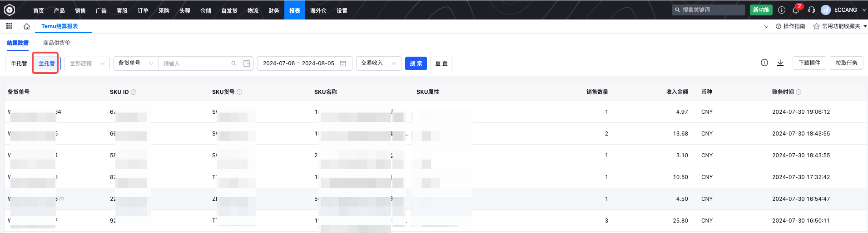Click the 下载插件 button
Viewport: 868px width, 233px height.
tap(809, 63)
